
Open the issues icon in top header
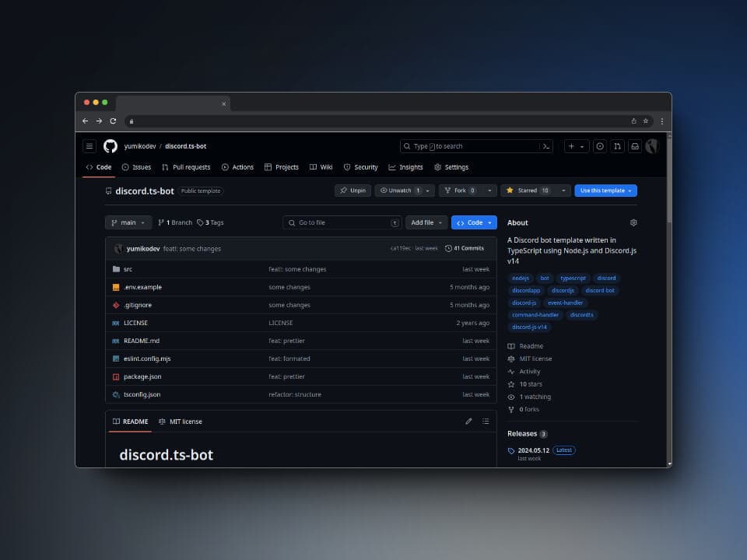pos(600,146)
